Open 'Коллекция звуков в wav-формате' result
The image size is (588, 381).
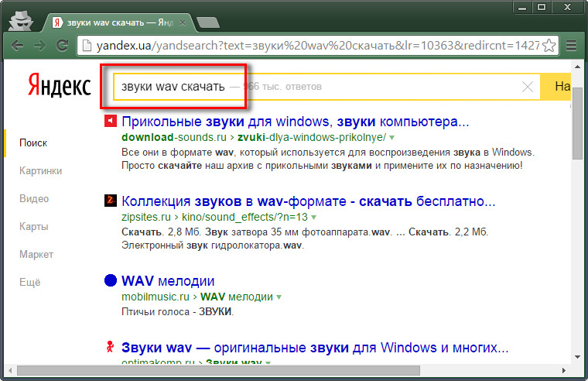click(308, 201)
